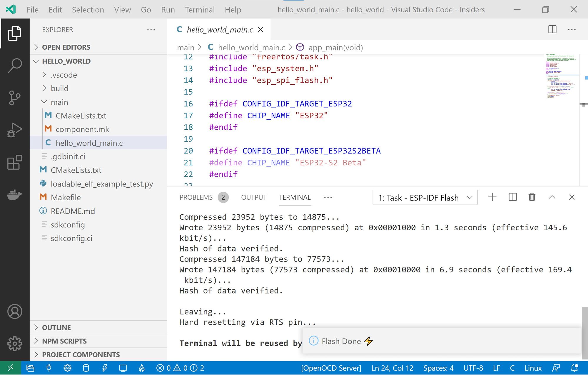Open the Docker view in activity bar
The width and height of the screenshot is (588, 375).
point(15,195)
